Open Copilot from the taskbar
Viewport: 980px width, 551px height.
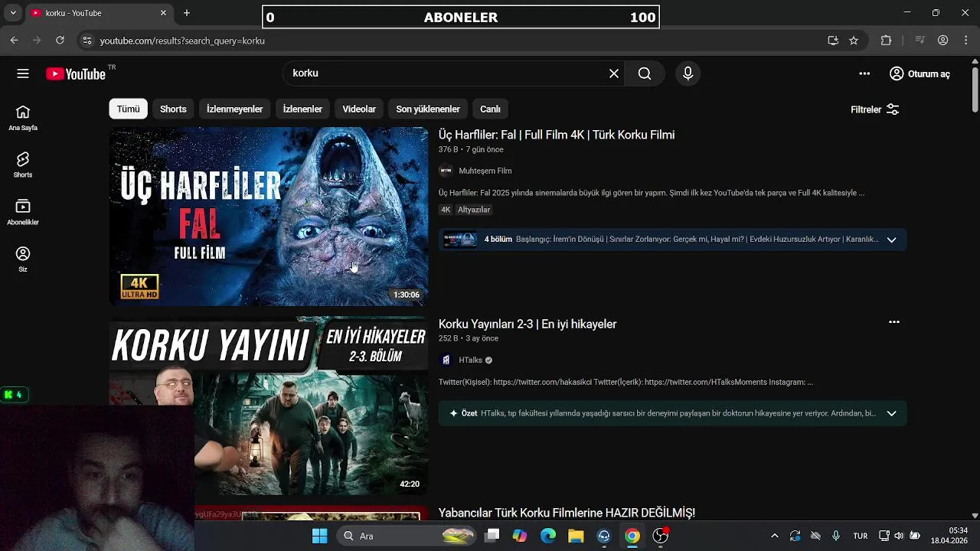coord(520,536)
